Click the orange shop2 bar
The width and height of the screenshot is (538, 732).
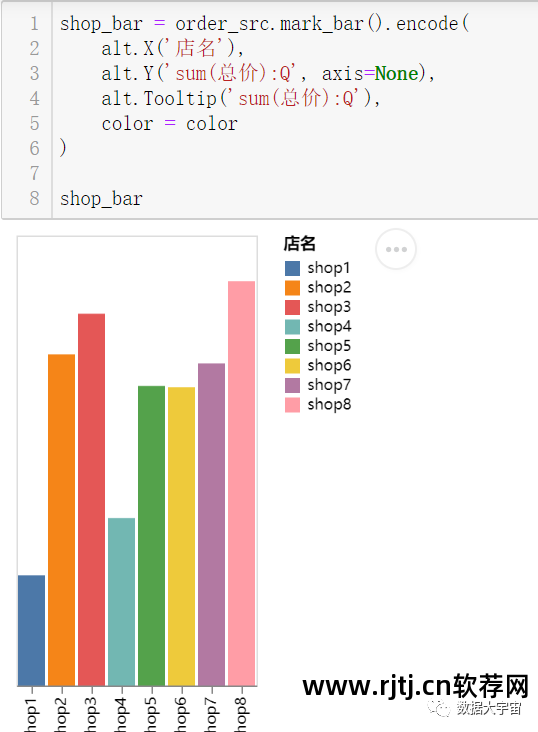click(62, 520)
